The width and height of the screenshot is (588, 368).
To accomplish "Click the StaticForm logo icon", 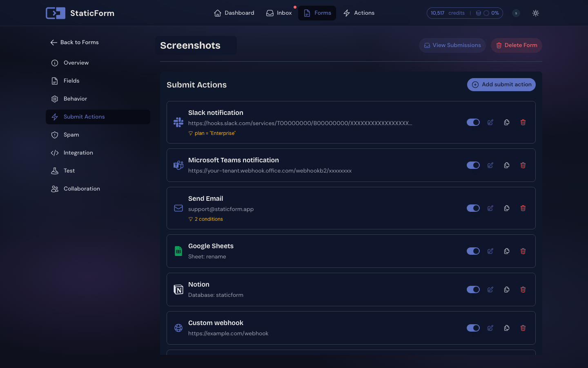I will tap(56, 13).
